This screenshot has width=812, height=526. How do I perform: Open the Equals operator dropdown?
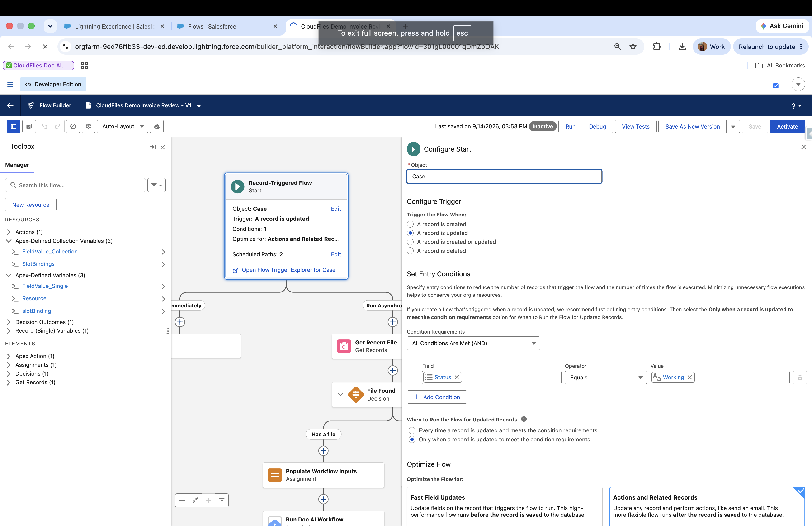(x=606, y=378)
